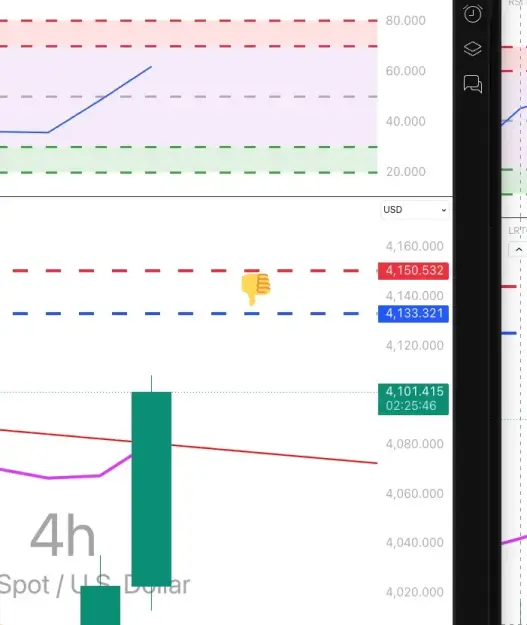Image resolution: width=527 pixels, height=625 pixels.
Task: Open the chat speech-bubbles icon
Action: [x=473, y=84]
